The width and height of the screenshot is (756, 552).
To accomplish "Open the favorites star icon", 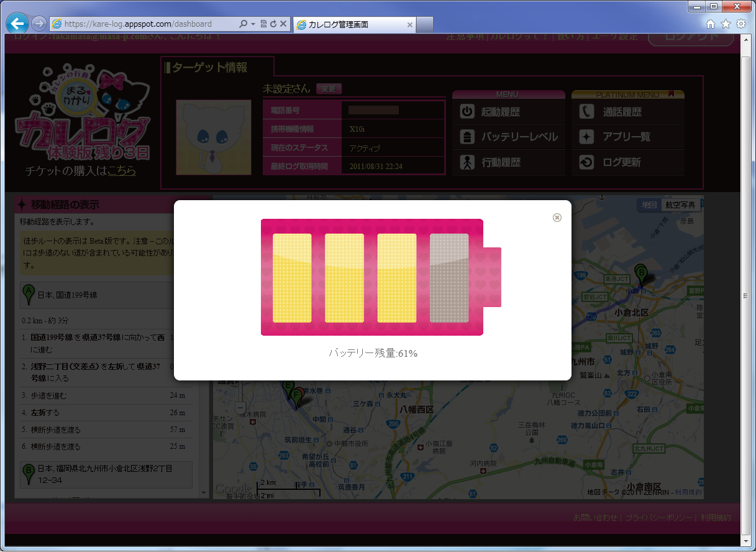I will [726, 24].
